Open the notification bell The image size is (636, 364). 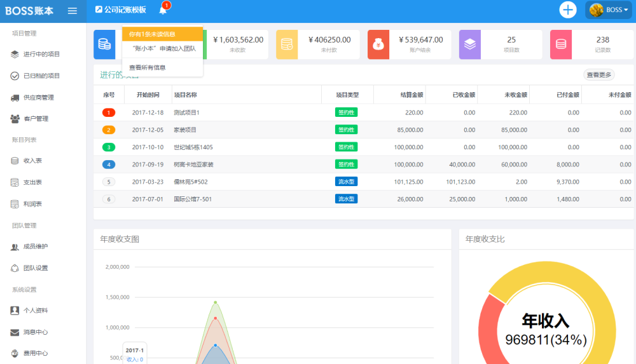163,10
